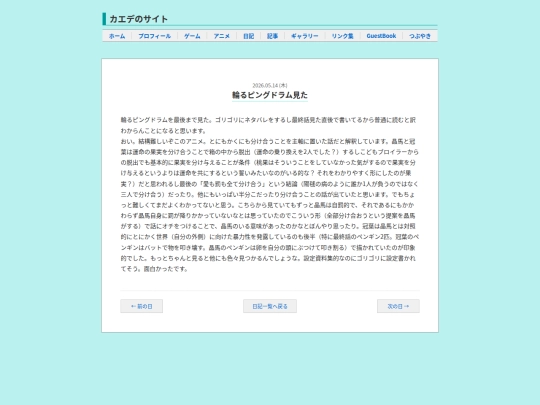The width and height of the screenshot is (540, 405).
Task: Click the line starting おい、結構難しいぞこのアニメ
Action: click(x=268, y=141)
